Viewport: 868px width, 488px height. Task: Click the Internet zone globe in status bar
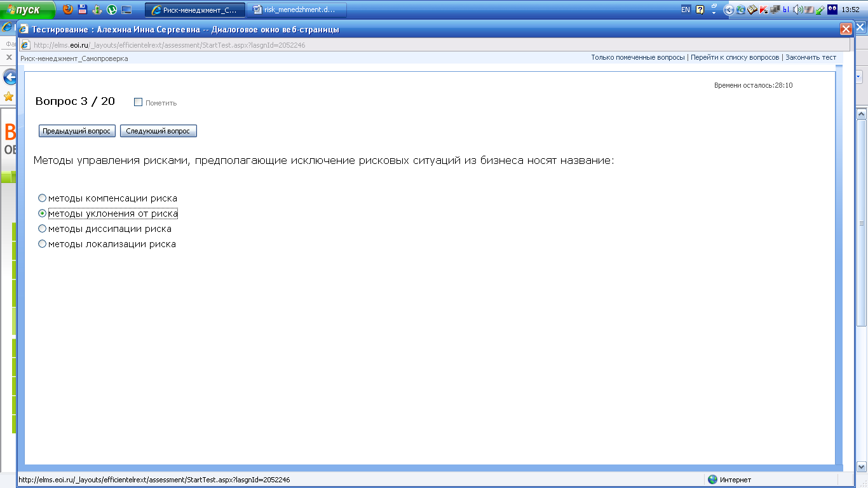coord(712,480)
